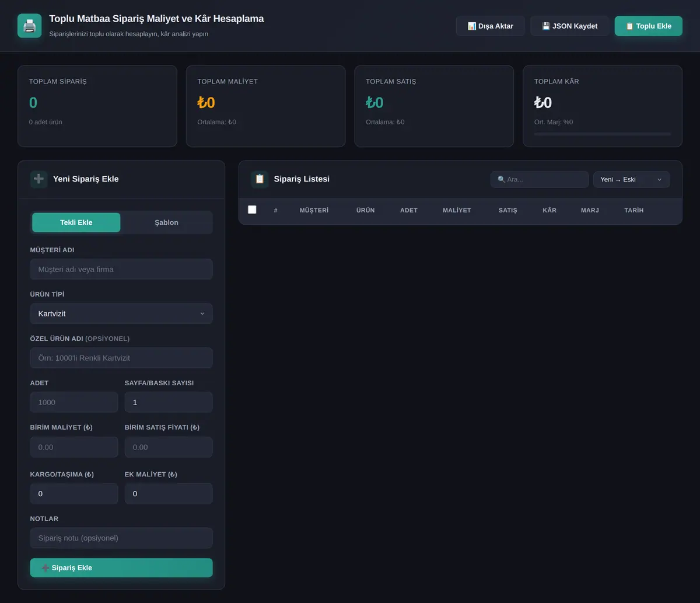Image resolution: width=700 pixels, height=603 pixels.
Task: Click the MALİYET column header
Action: pos(457,210)
